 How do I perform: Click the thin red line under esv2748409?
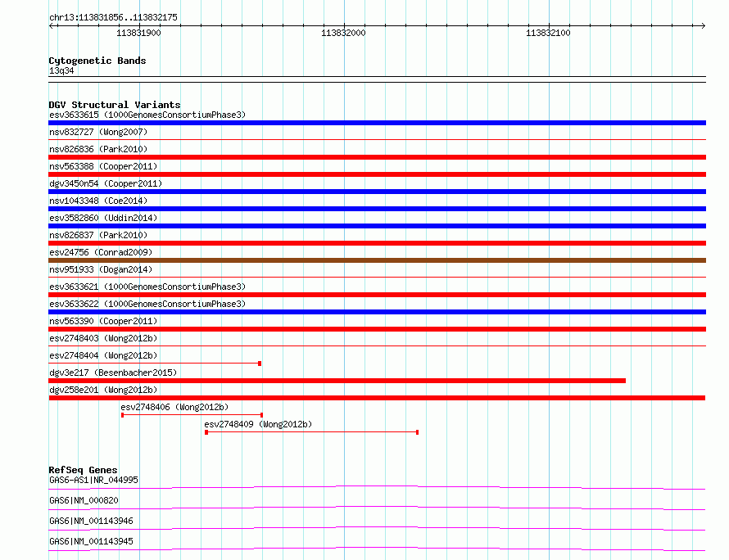click(312, 432)
